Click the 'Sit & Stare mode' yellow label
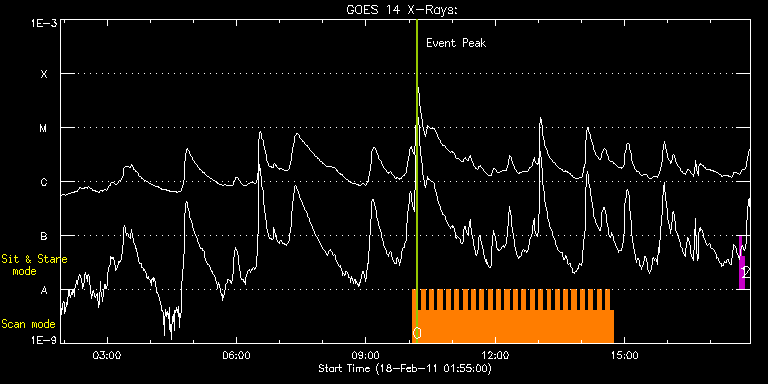Viewport: 768px width, 384px height. pyautogui.click(x=34, y=265)
